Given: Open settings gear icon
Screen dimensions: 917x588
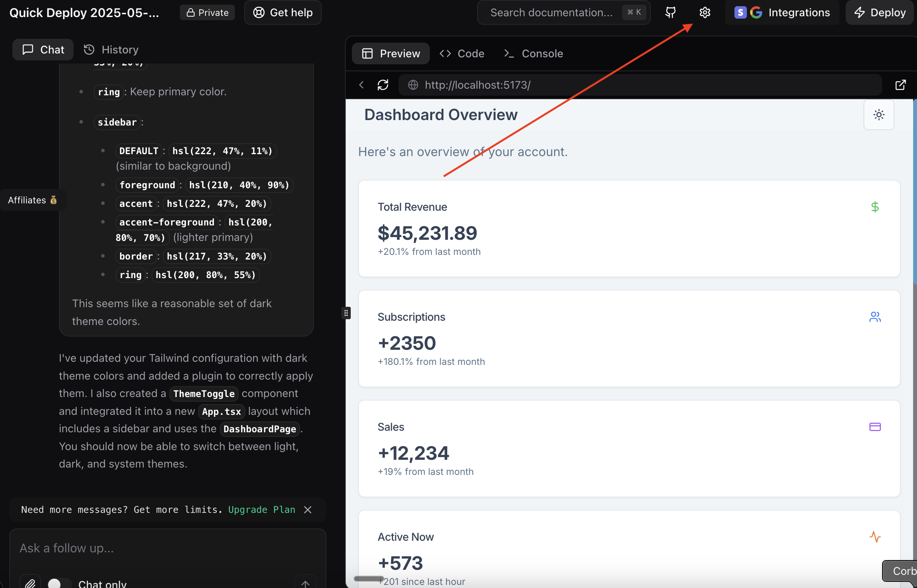Looking at the screenshot, I should click(x=705, y=12).
